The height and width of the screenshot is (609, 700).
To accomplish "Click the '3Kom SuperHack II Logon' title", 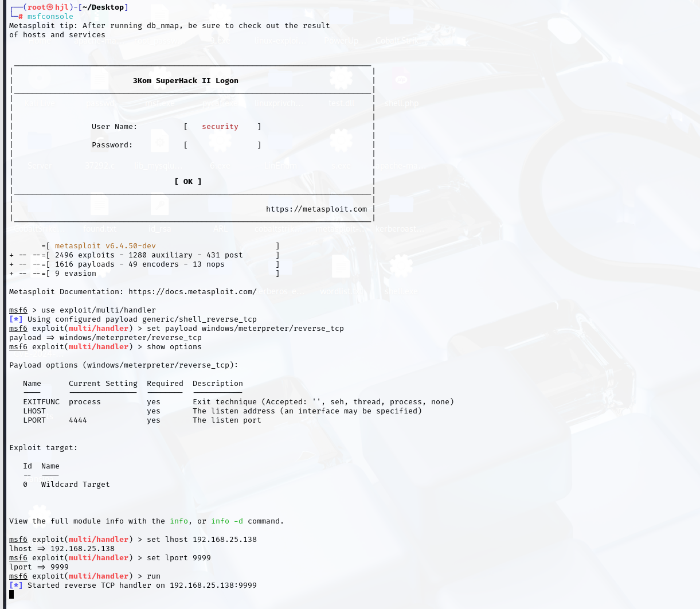I will point(186,81).
